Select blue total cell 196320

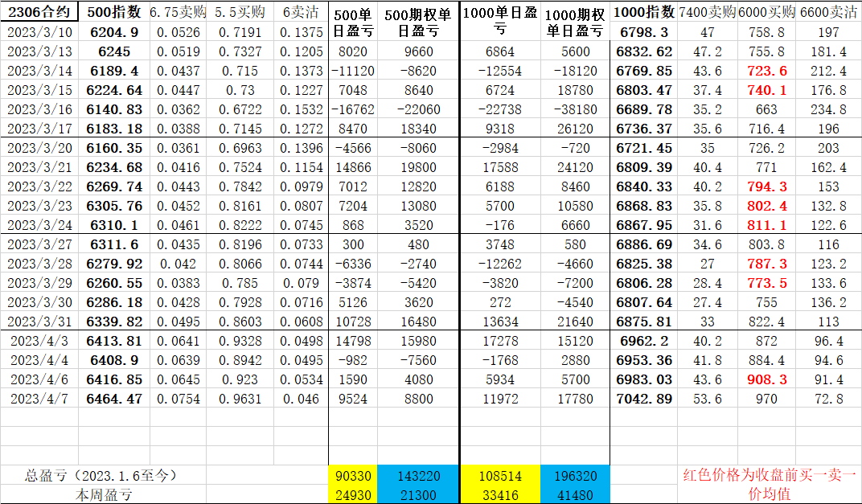click(575, 475)
